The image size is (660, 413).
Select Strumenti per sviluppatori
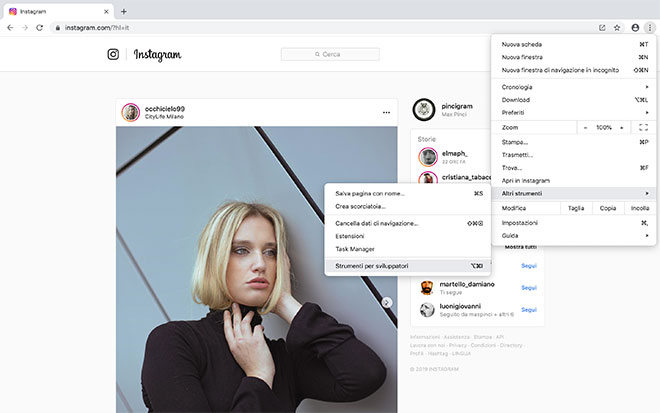tap(372, 265)
